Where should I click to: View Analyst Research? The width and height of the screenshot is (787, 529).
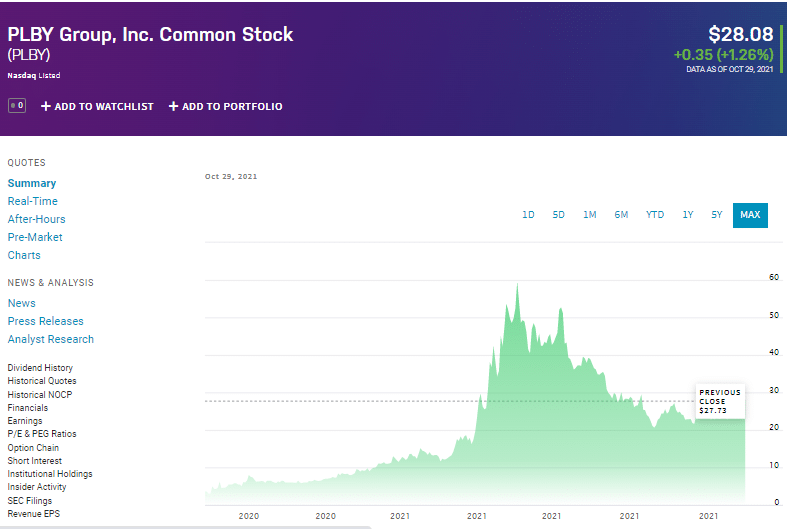(x=50, y=339)
